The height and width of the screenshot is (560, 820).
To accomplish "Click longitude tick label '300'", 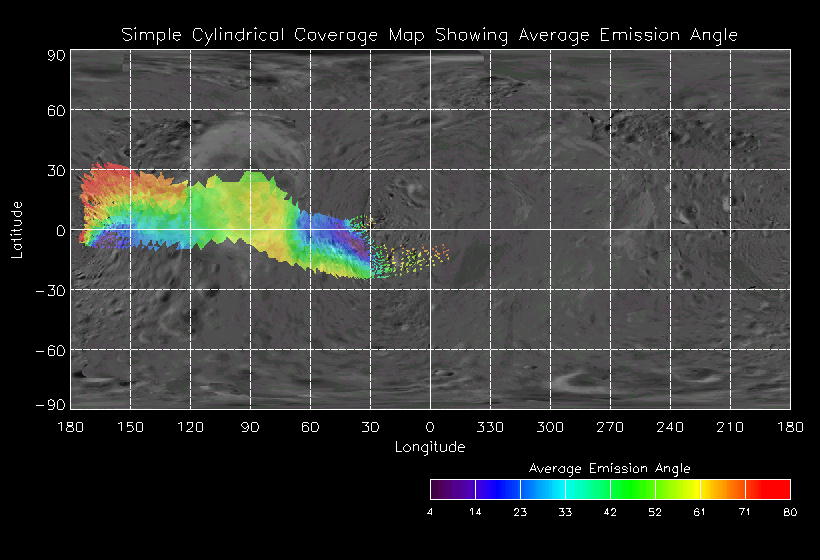I will tap(550, 427).
